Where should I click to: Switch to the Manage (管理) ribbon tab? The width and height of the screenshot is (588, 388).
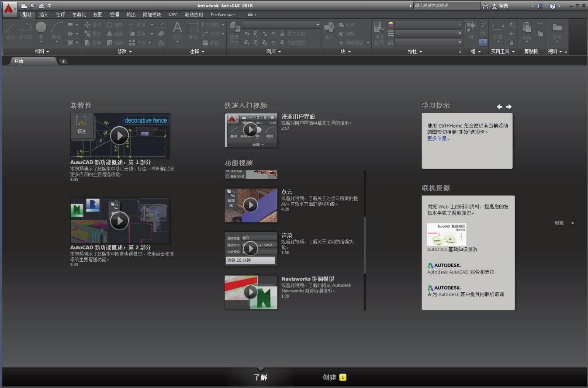pyautogui.click(x=114, y=14)
